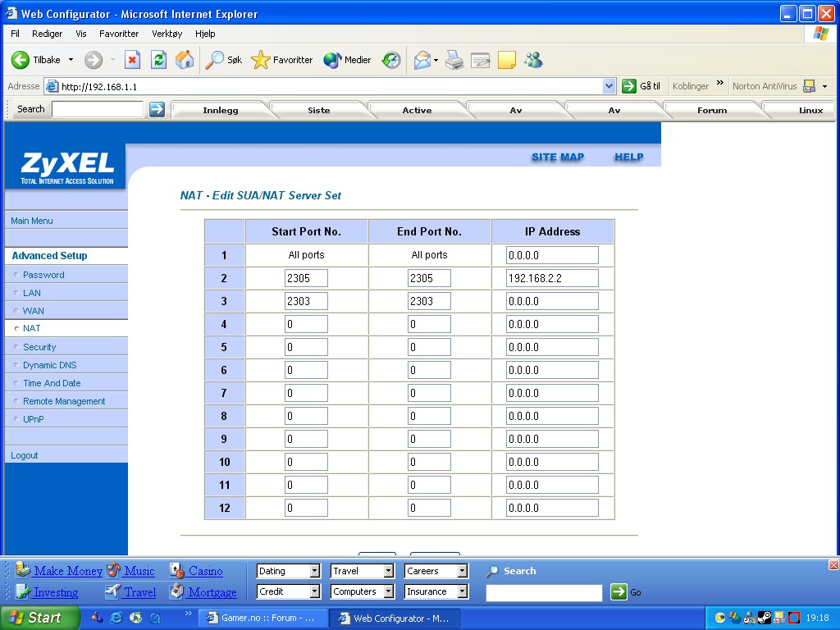Click the Messenger buddies icon
Image resolution: width=840 pixels, height=630 pixels.
click(533, 60)
